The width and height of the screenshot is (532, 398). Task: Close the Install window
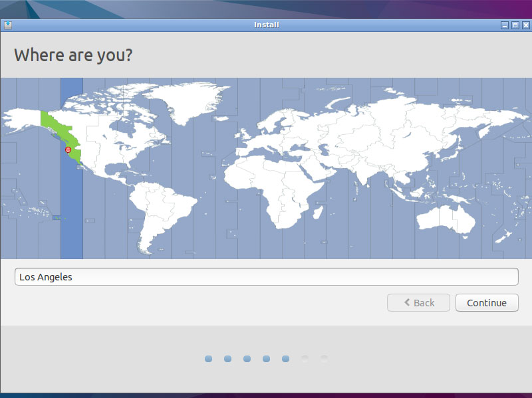pyautogui.click(x=525, y=25)
